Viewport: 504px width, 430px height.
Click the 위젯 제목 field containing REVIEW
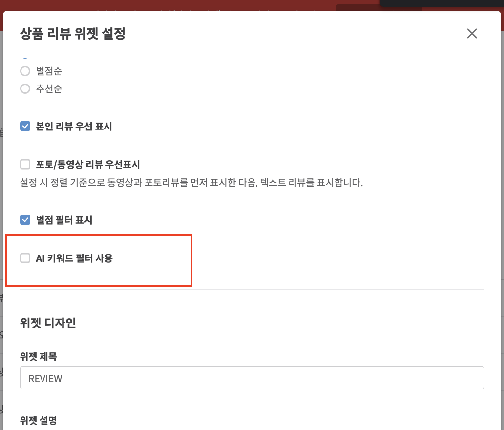252,378
